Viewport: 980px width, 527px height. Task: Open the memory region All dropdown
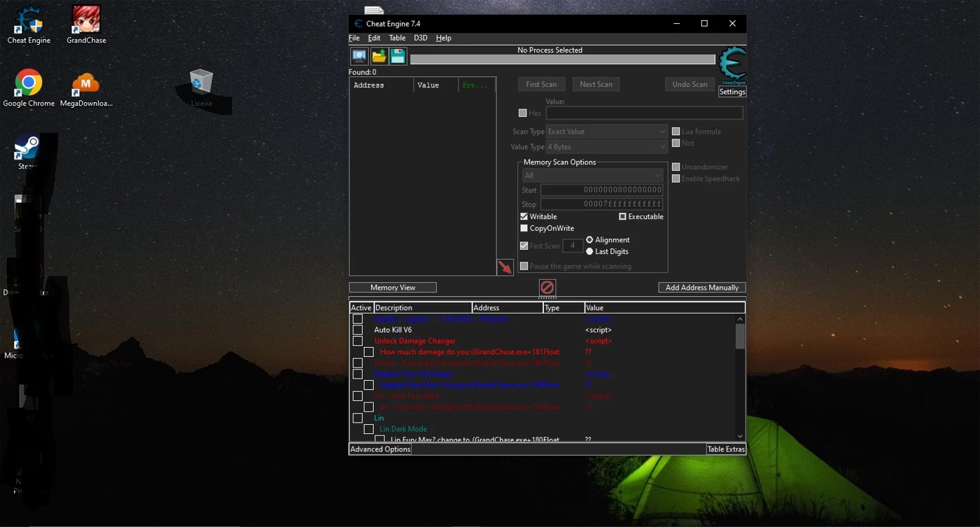click(x=592, y=176)
